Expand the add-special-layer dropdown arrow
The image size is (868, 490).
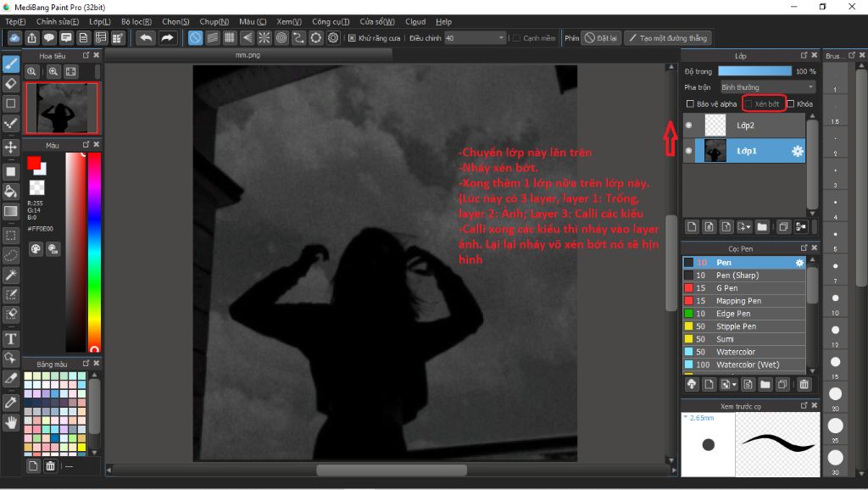(748, 227)
